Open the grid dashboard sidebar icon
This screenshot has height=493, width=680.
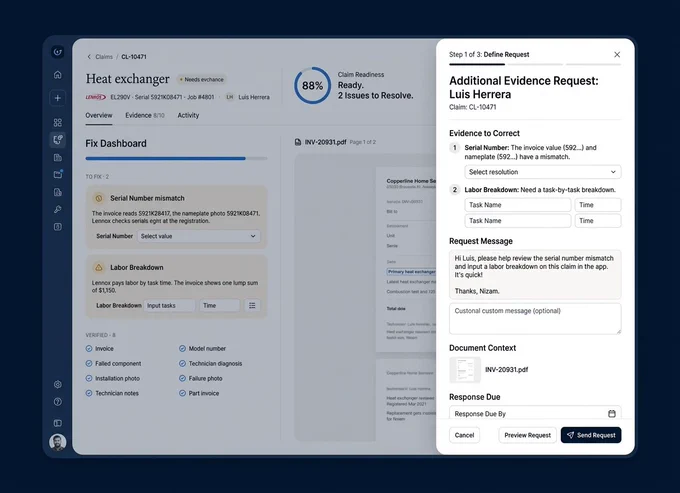(x=57, y=123)
